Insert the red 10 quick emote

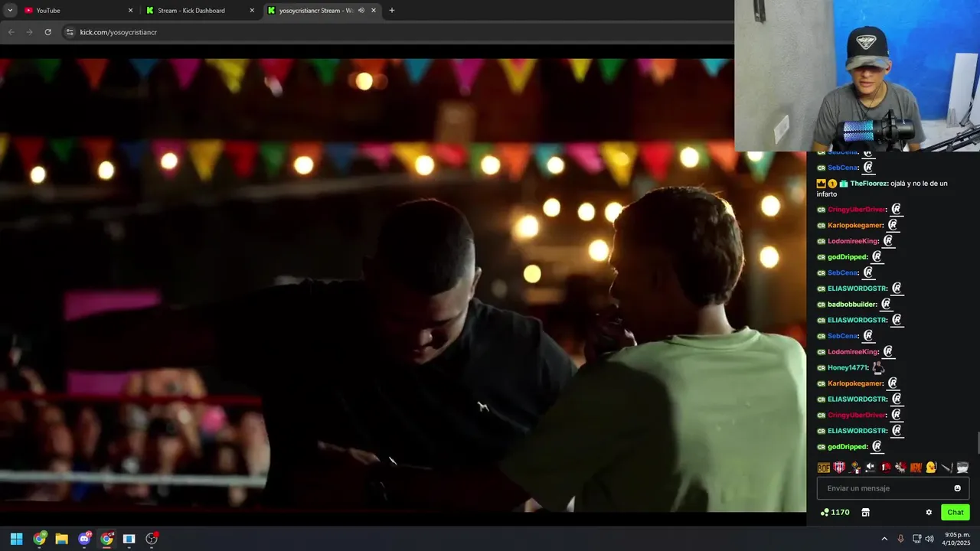pos(886,468)
